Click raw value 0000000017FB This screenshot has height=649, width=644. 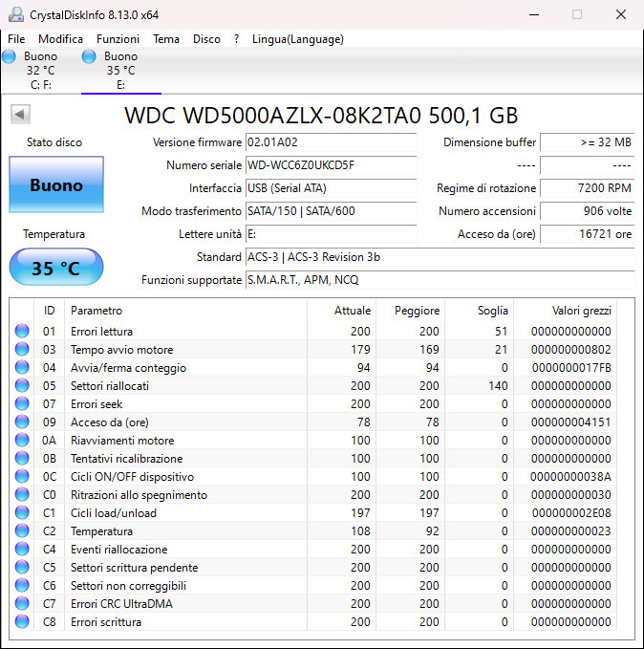[x=571, y=368]
